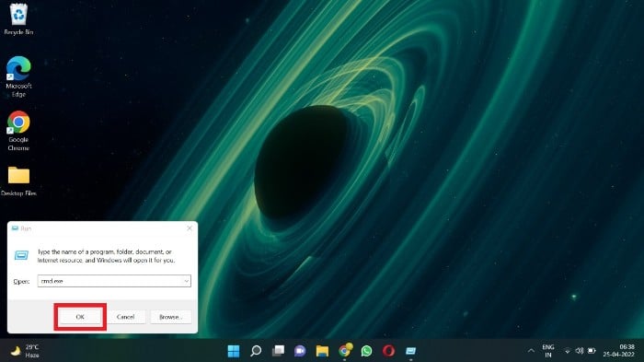This screenshot has height=362, width=644.
Task: Open File Explorer from the taskbar
Action: 322,351
